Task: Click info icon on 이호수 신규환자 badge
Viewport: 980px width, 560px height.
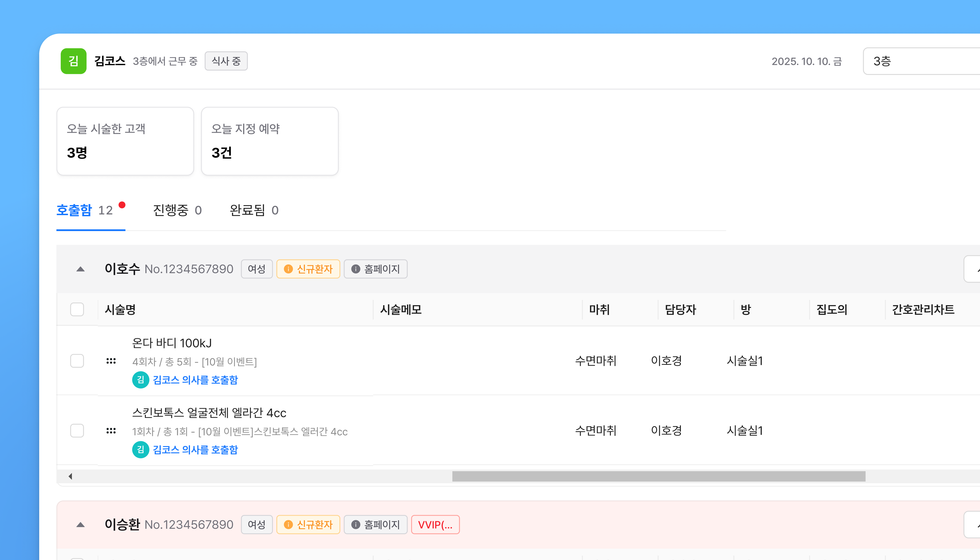Action: tap(288, 269)
